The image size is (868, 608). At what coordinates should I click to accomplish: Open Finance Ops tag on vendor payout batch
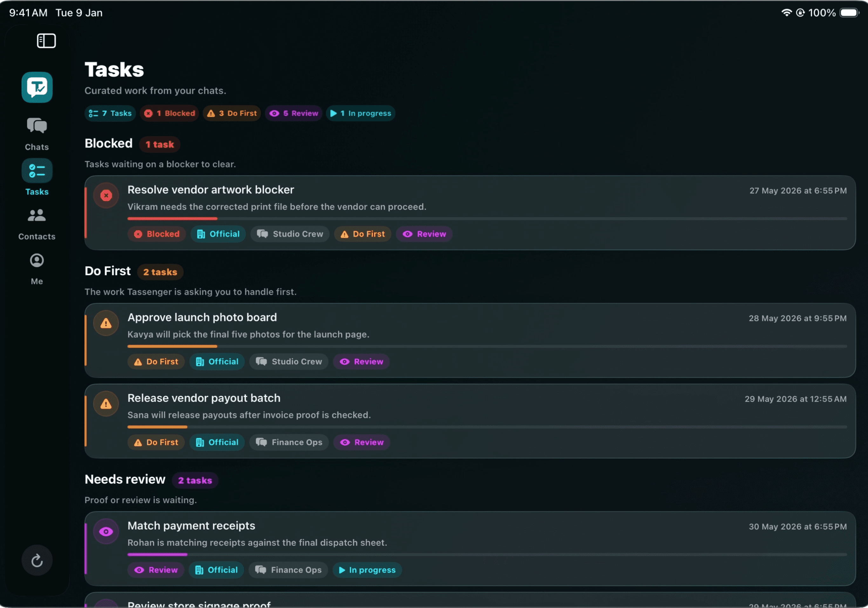click(289, 443)
